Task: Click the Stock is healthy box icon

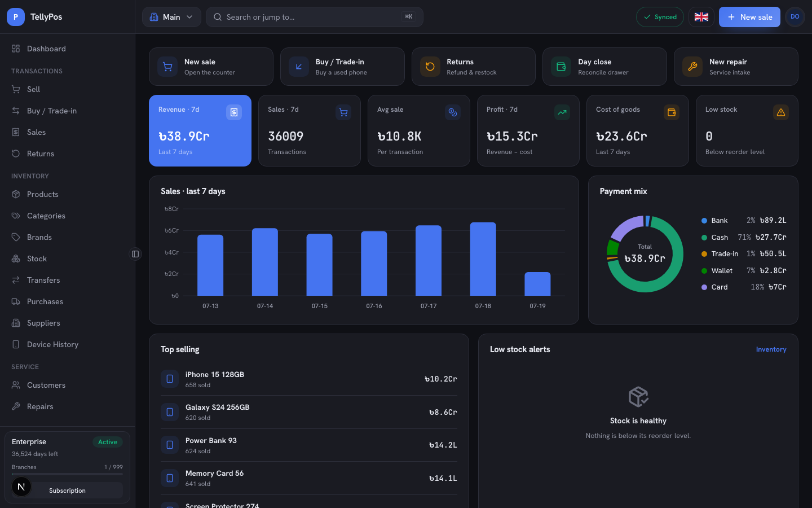Action: (638, 397)
